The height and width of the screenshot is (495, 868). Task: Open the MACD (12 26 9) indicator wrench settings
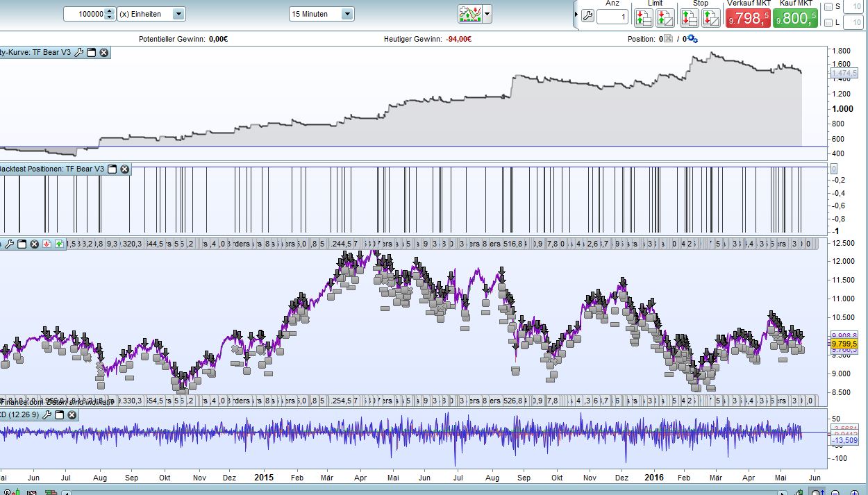tap(47, 414)
